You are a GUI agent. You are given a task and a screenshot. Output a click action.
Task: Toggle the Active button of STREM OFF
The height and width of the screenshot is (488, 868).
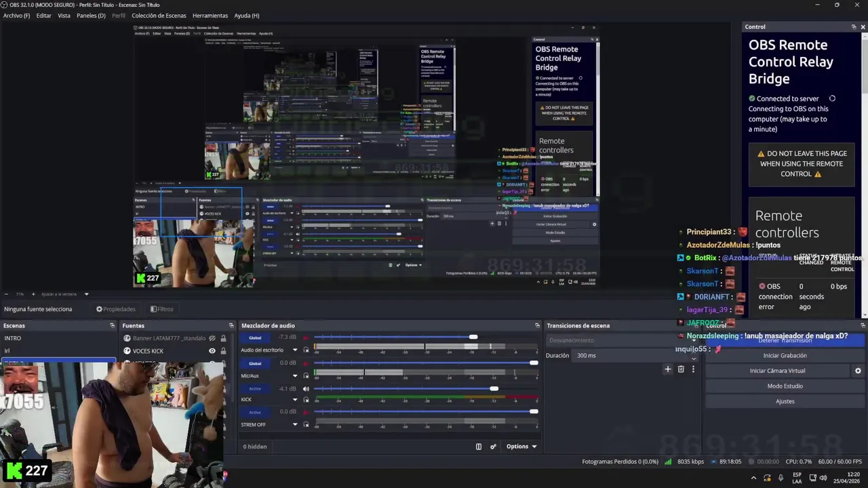(255, 412)
